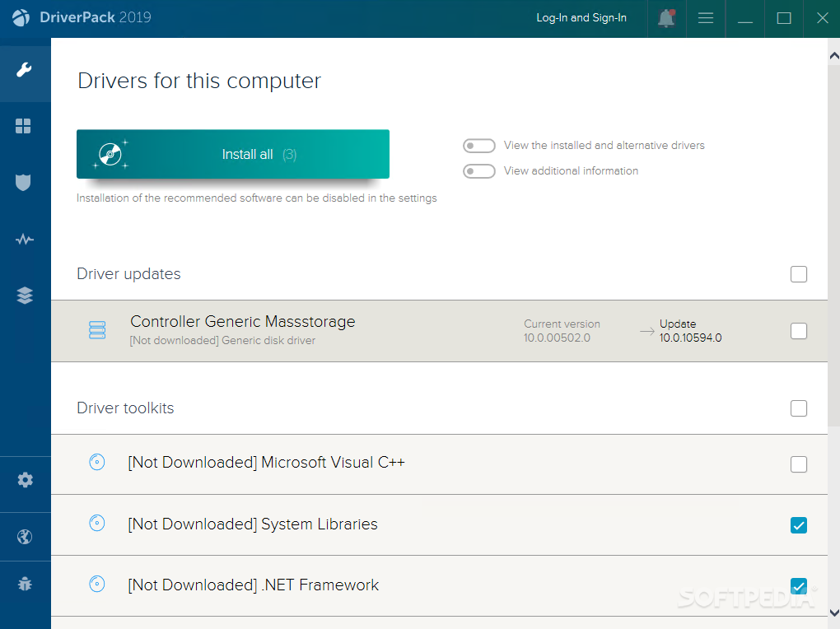
Task: Uncheck the System Libraries checkbox
Action: pyautogui.click(x=798, y=525)
